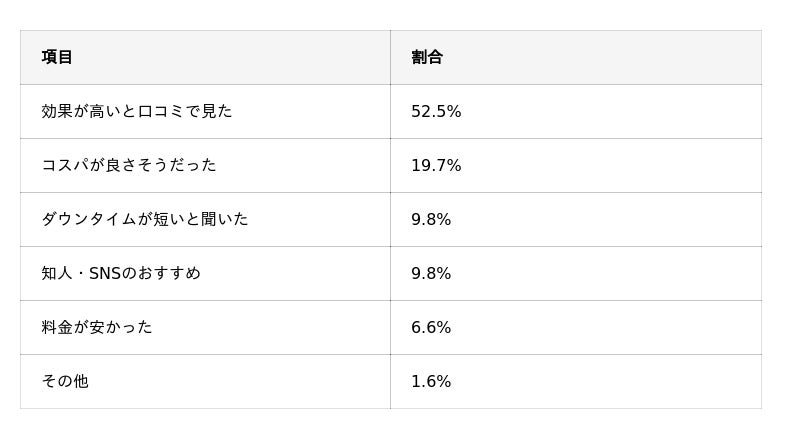Click the word コスパ in the table
The image size is (800, 439).
[x=65, y=165]
